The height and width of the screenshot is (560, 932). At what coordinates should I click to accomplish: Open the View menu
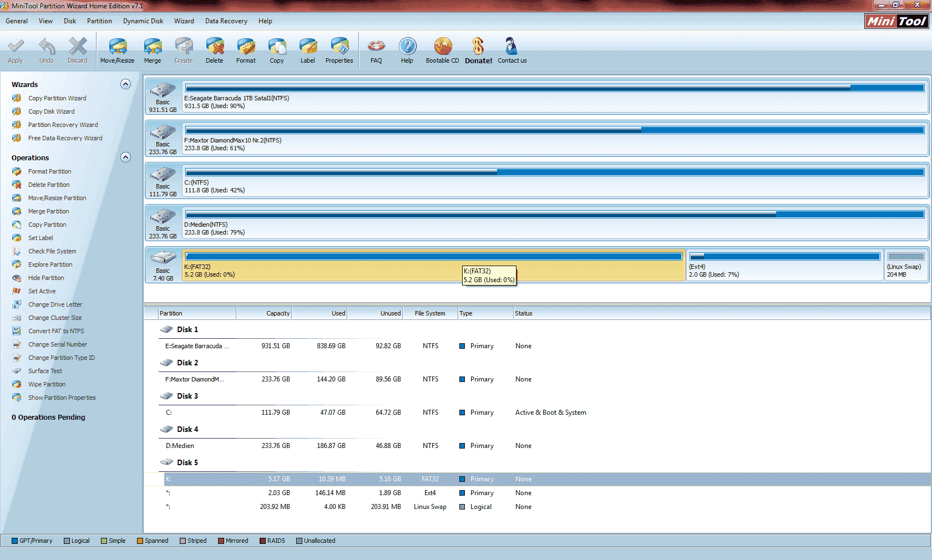point(45,21)
